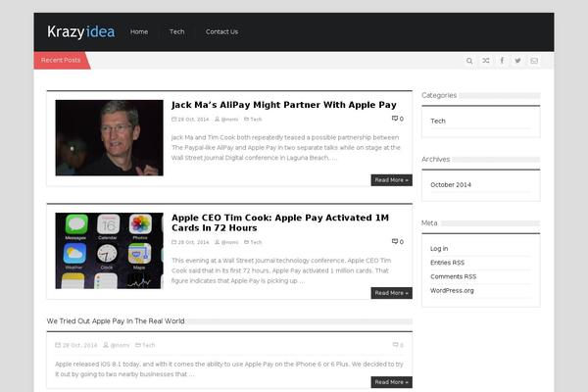Click Read More on Jack Ma's AliPay post
The image size is (588, 392).
pyautogui.click(x=391, y=180)
